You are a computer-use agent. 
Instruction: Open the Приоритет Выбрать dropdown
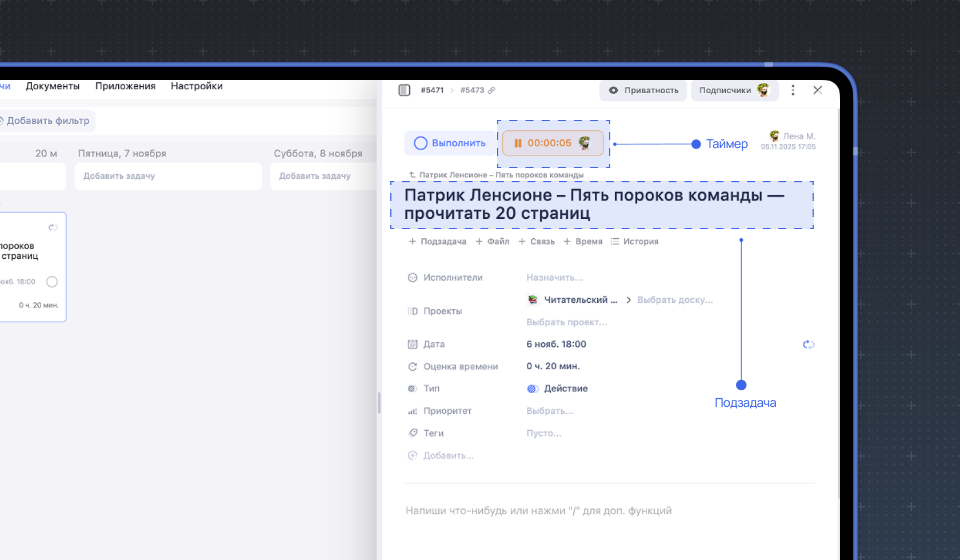pos(549,411)
